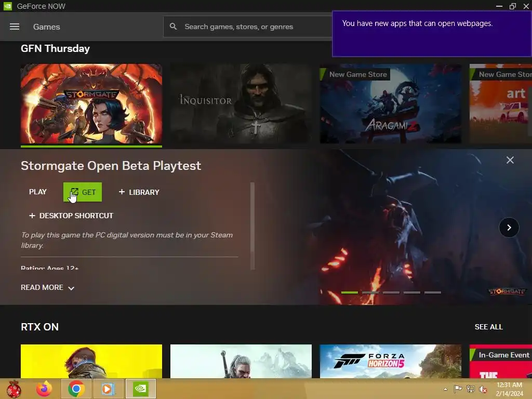Open the Aragami 2 game tile
The image size is (532, 399).
(391, 104)
